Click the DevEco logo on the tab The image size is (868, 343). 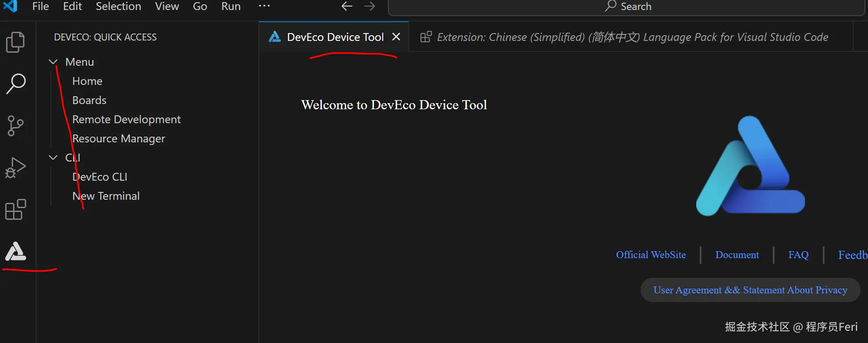275,37
